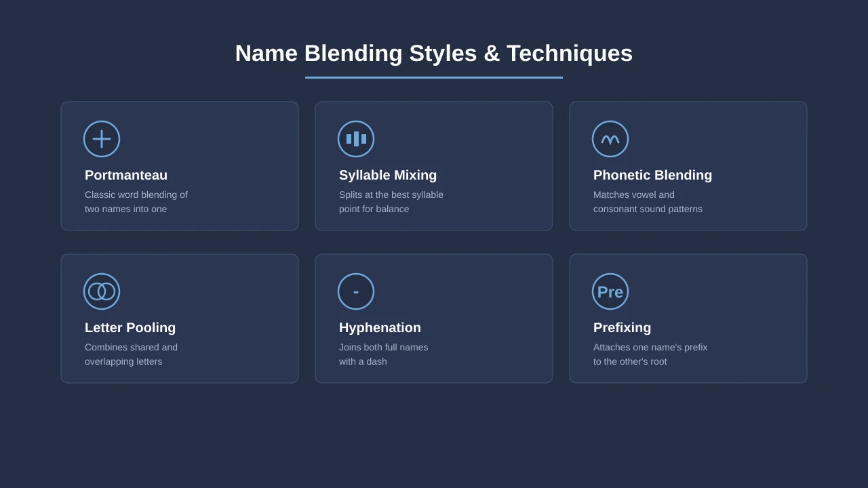Select the Syllable Mixing card title
This screenshot has width=868, height=488.
(x=388, y=175)
